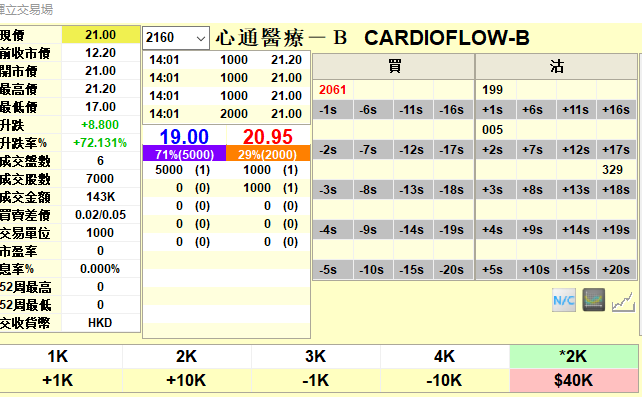
Task: Select the 2K quantity button
Action: coord(187,356)
